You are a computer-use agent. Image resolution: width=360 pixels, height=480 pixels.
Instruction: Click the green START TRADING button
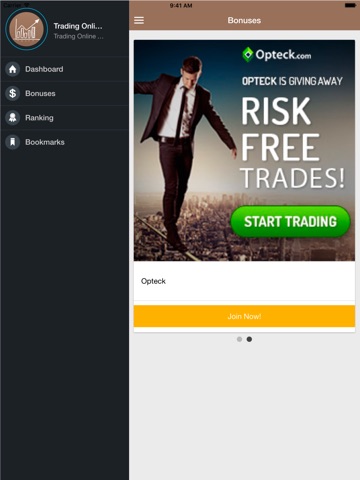point(290,222)
